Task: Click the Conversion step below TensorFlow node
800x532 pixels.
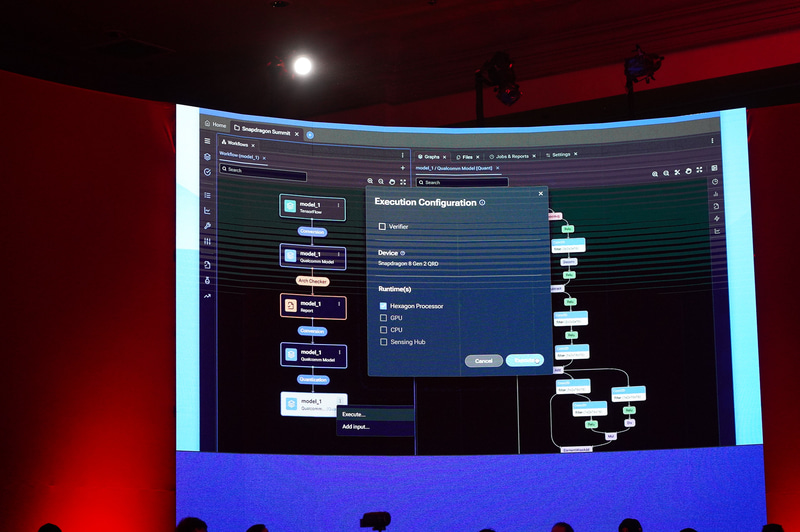Action: pyautogui.click(x=312, y=232)
